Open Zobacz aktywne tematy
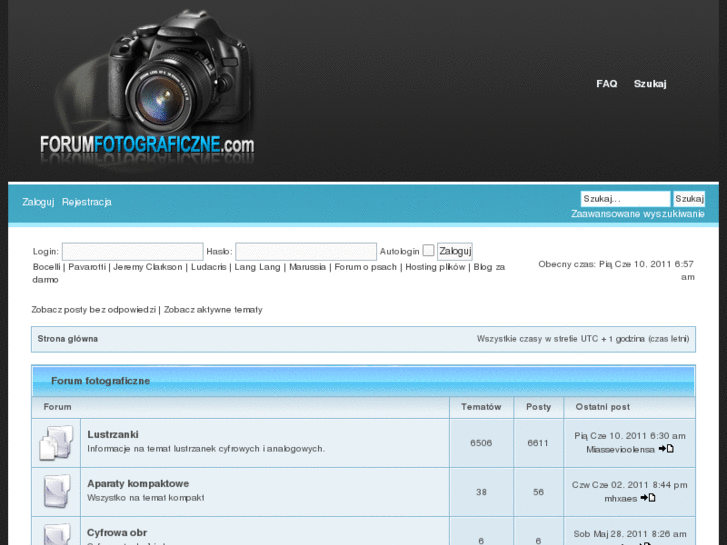The image size is (727, 545). coord(213,309)
